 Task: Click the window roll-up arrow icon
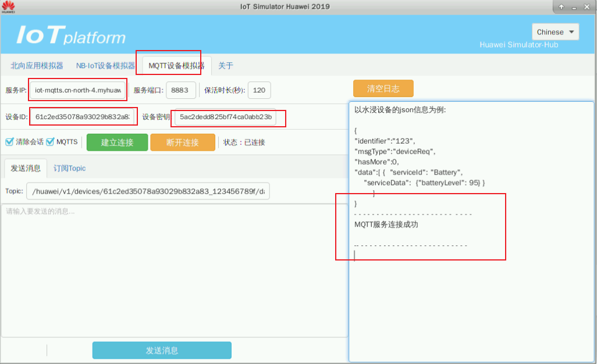[561, 7]
